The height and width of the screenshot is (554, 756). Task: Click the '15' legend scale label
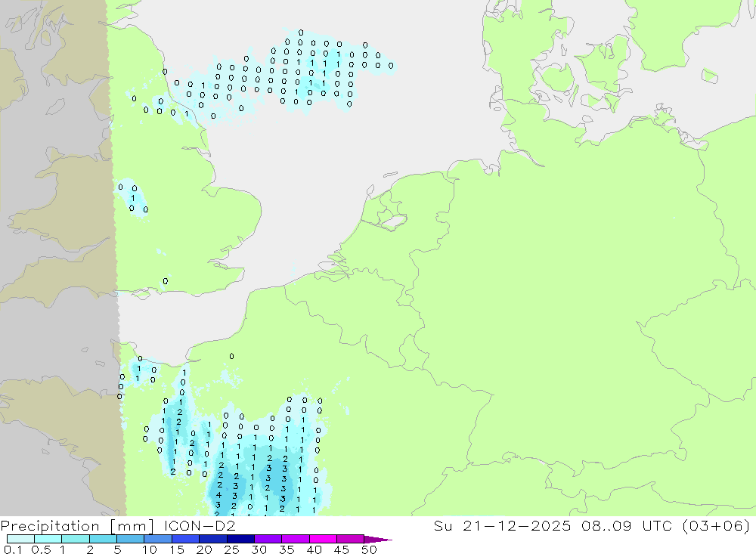177,549
